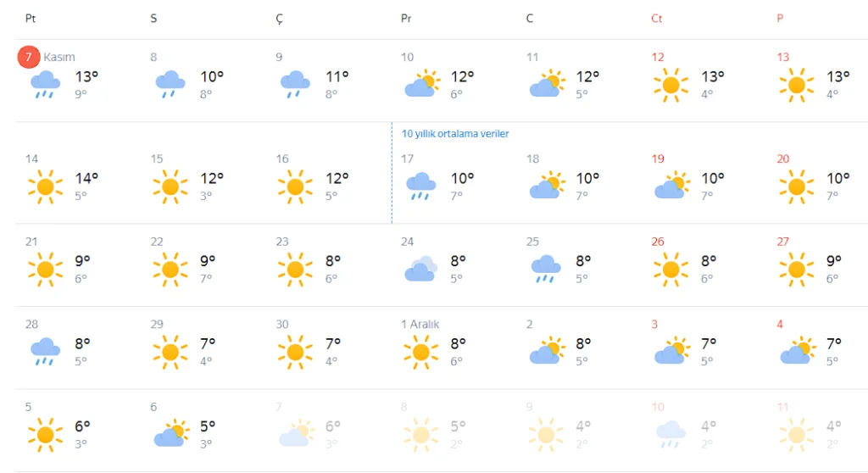Click the highlighted red date 7 circle
The image size is (868, 473).
[x=29, y=57]
